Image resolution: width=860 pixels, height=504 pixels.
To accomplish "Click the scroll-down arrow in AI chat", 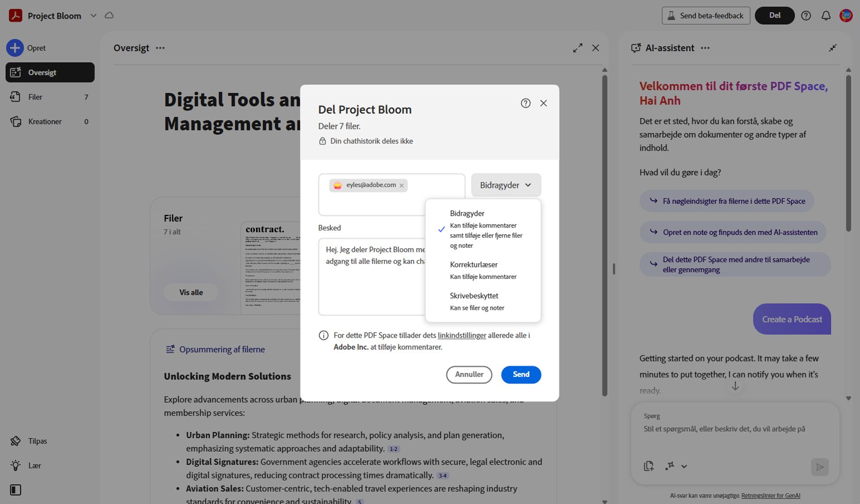I will (x=735, y=386).
